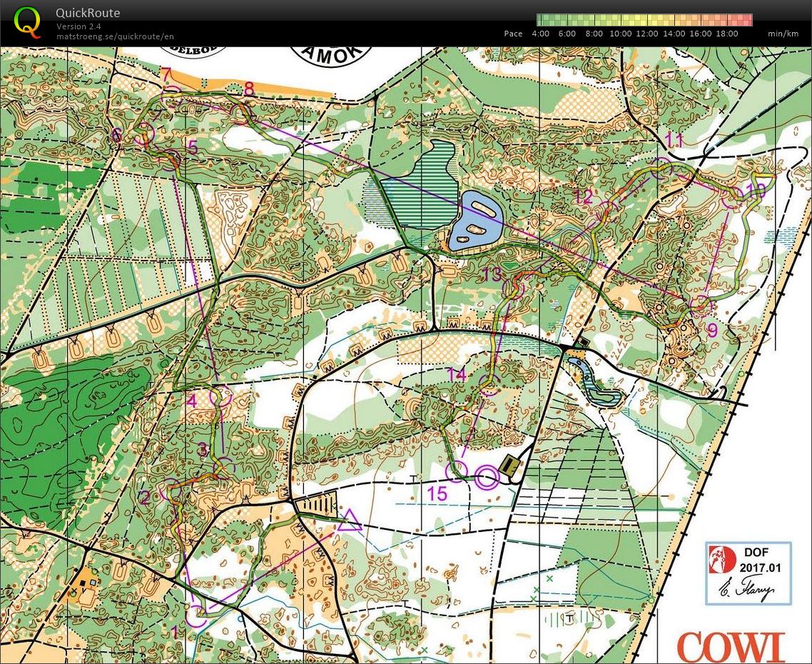Click the 8:00 pace legend value
Viewport: 812px width, 664px height.
(x=594, y=34)
